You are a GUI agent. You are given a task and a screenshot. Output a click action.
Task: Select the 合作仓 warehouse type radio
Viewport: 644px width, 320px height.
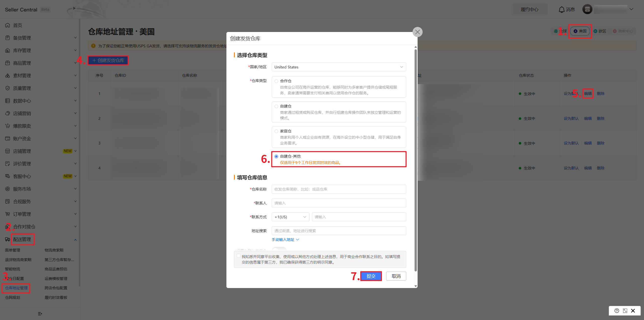tap(276, 81)
